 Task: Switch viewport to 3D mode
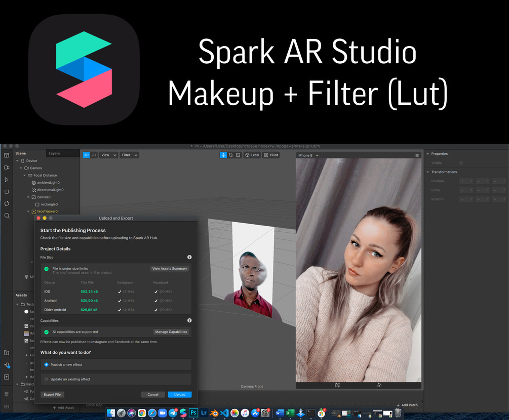coord(86,155)
